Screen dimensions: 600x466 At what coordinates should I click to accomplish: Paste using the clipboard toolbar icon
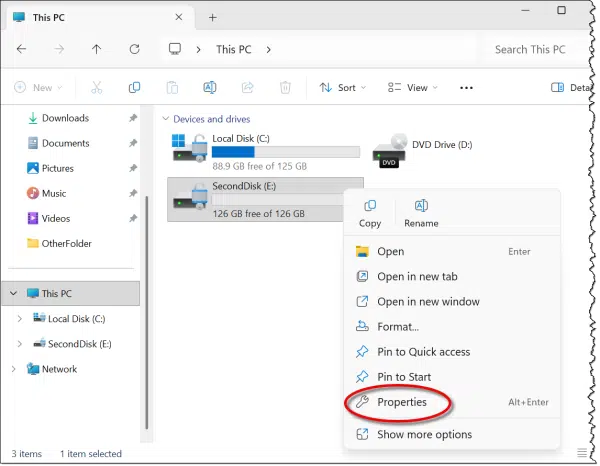172,88
